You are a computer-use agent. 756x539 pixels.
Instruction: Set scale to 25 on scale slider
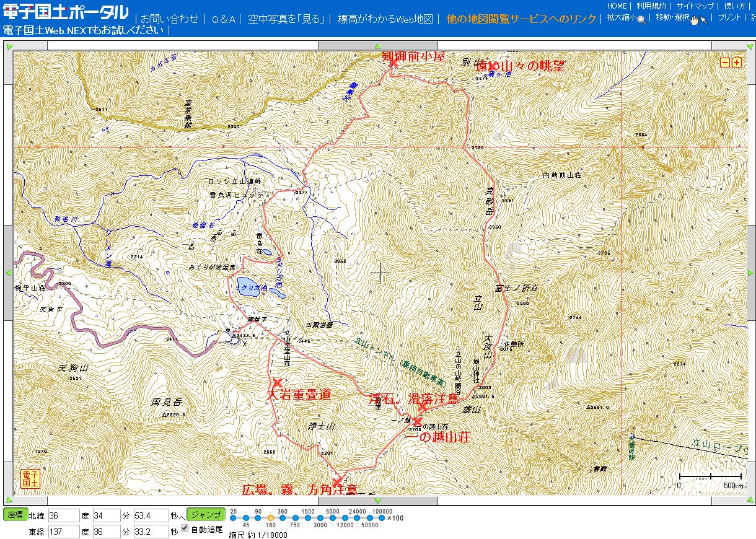233,517
